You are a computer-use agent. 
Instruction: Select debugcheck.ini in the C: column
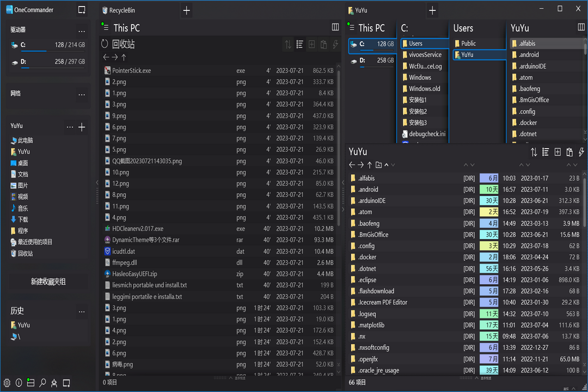click(426, 133)
